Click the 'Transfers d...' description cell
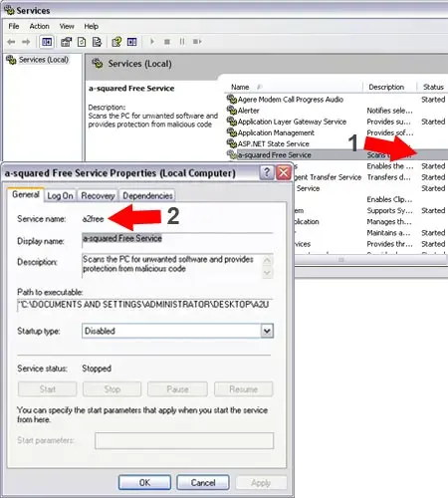Image resolution: width=448 pixels, height=498 pixels. [x=389, y=177]
